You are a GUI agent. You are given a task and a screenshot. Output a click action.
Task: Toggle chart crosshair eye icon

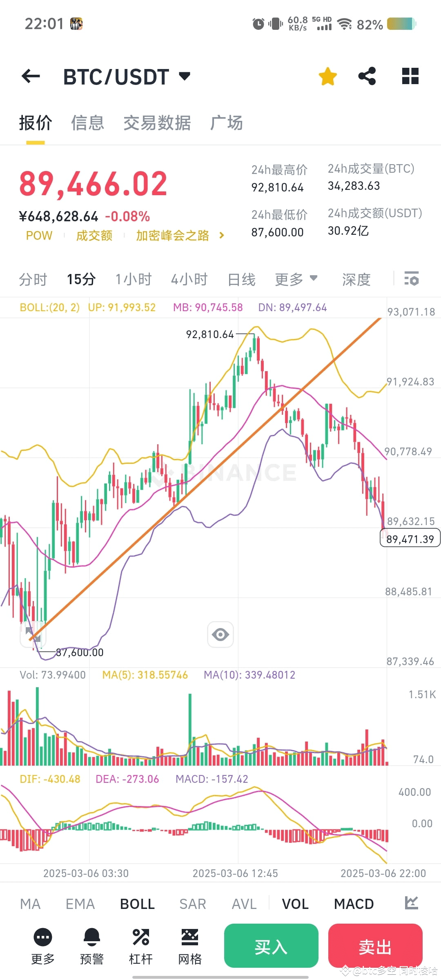pos(220,634)
